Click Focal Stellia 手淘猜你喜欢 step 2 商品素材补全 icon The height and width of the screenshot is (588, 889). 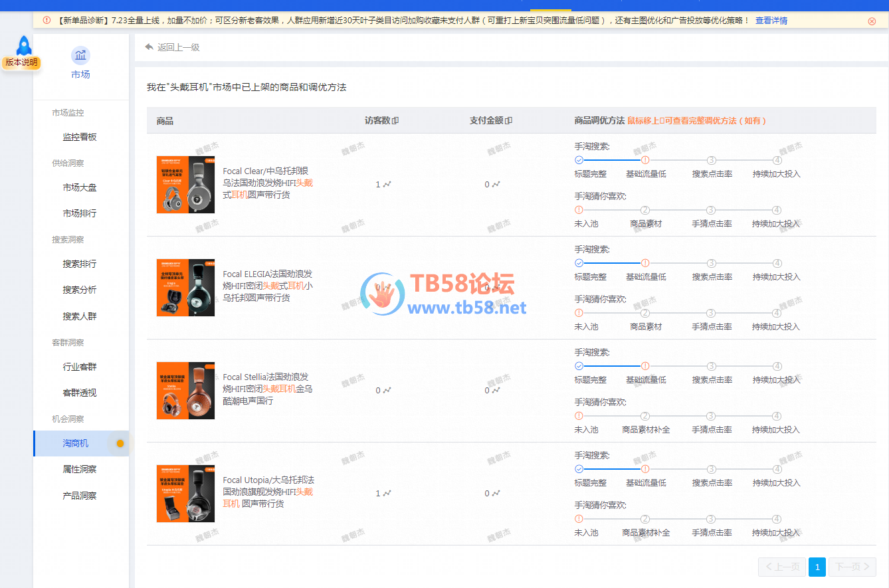pyautogui.click(x=645, y=416)
